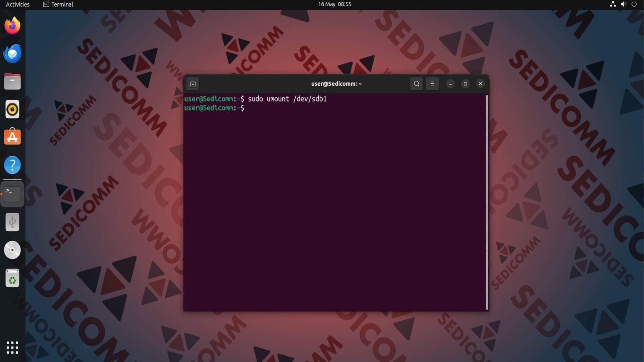Open the USB drive in dock
Image resolution: width=644 pixels, height=362 pixels.
[12, 222]
